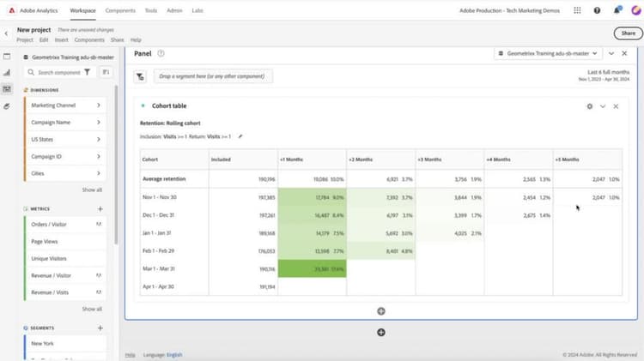The width and height of the screenshot is (644, 361).
Task: Expand Campaign Name dimension chevron
Action: coord(99,123)
